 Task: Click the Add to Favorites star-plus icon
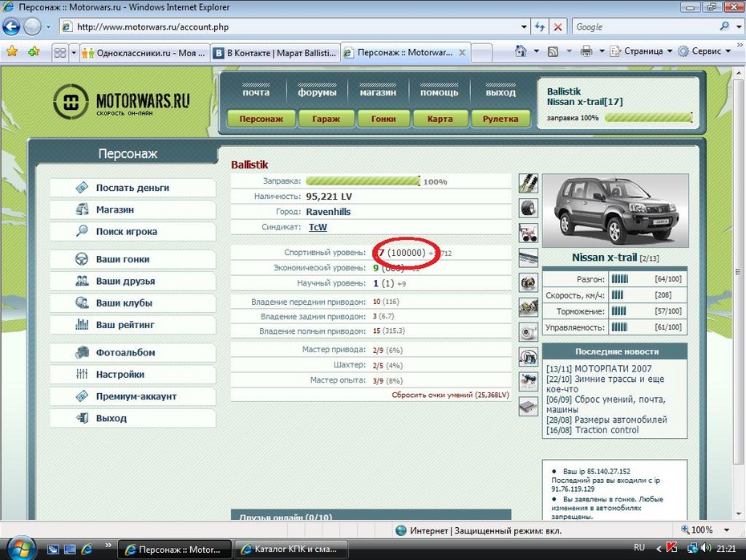tap(34, 51)
